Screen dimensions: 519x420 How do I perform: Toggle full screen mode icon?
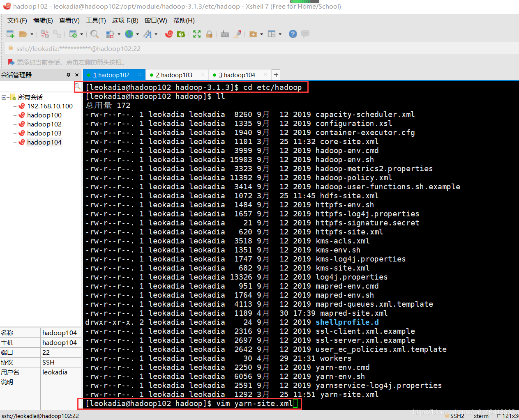(x=197, y=34)
